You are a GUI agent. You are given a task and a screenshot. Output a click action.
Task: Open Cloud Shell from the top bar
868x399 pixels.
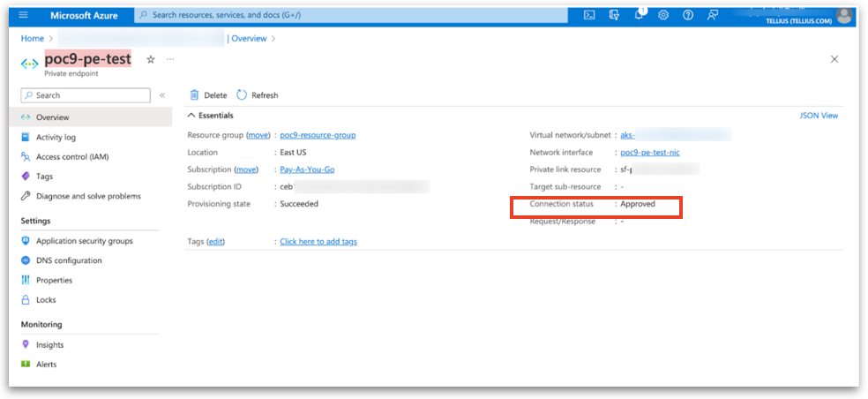coord(589,16)
